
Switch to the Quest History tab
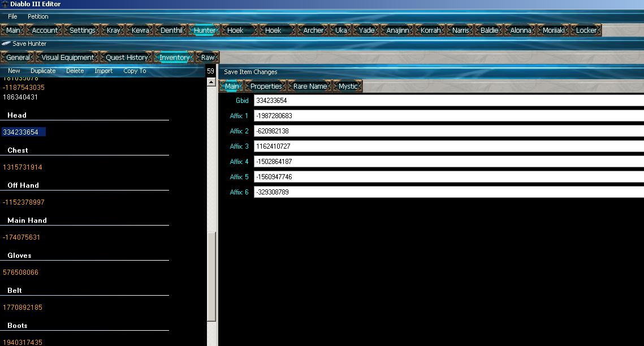point(127,57)
